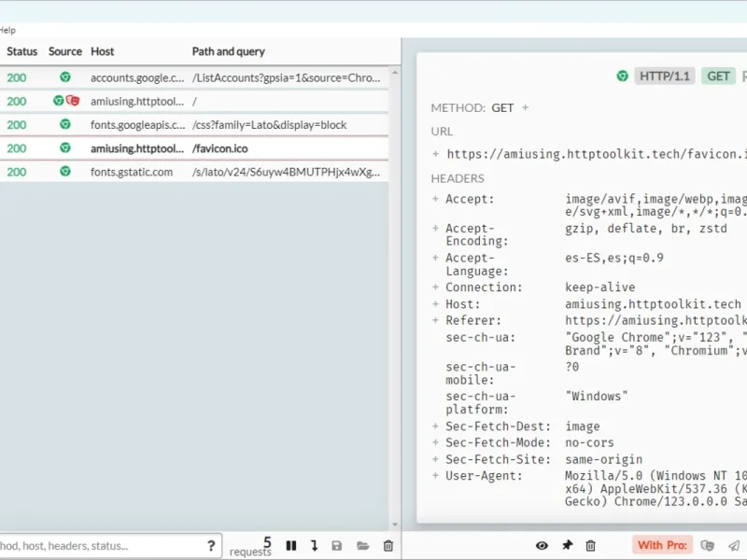Click the sec-ch-ua-mobile header name
This screenshot has height=560, width=747.
[481, 373]
